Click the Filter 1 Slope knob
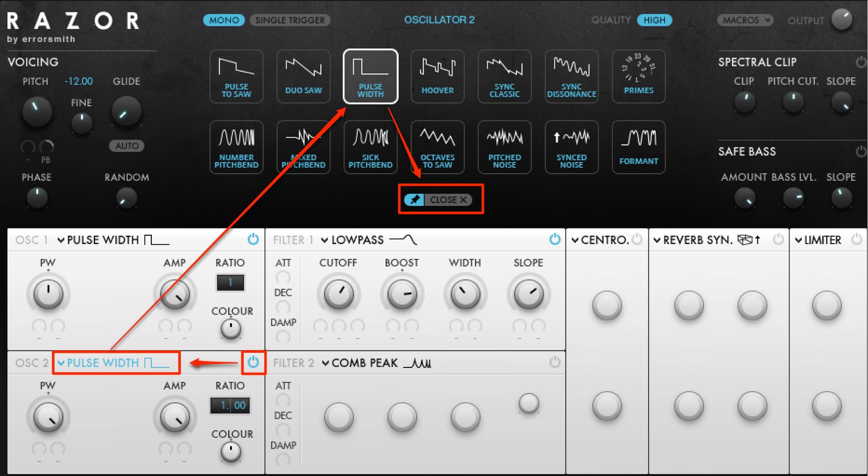This screenshot has height=476, width=868. click(x=529, y=294)
